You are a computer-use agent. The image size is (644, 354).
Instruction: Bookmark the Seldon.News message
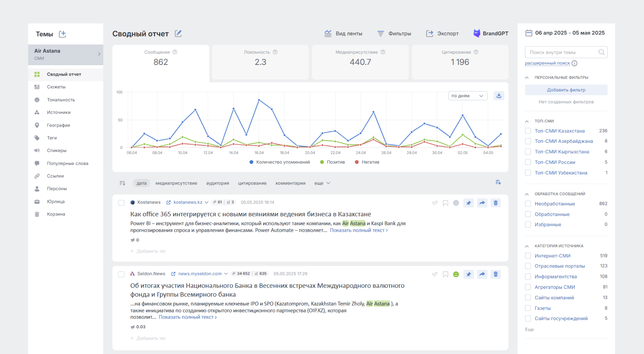[446, 274]
